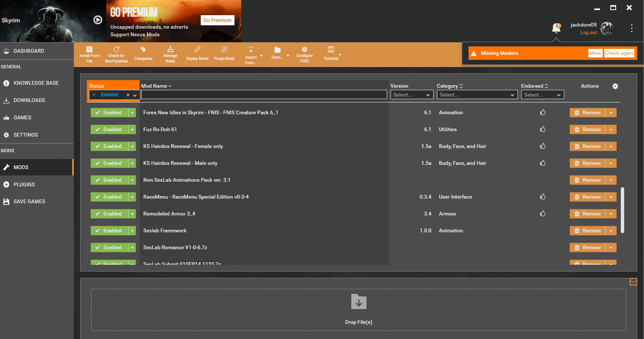This screenshot has width=644, height=339.
Task: Remove the Enabled status filter tag
Action: (94, 95)
